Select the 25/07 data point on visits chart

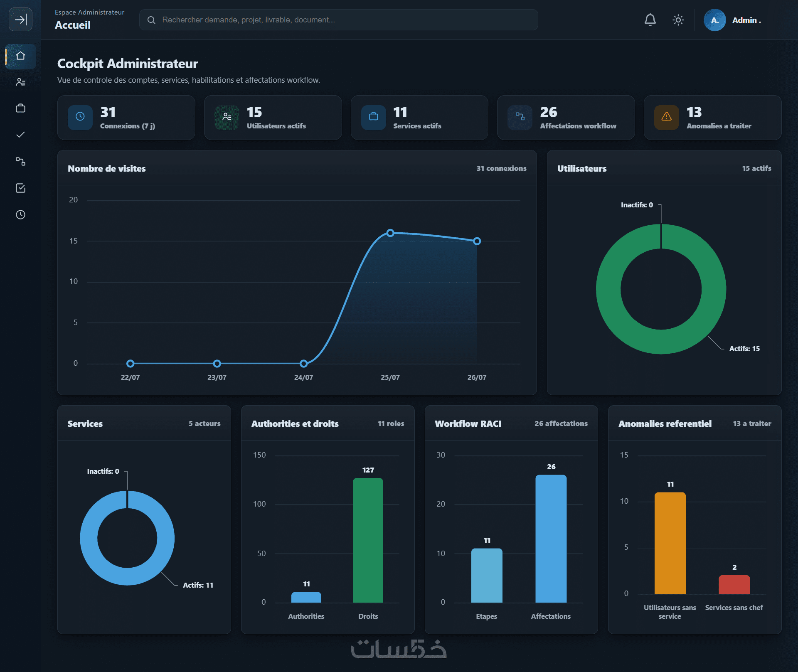pos(390,233)
